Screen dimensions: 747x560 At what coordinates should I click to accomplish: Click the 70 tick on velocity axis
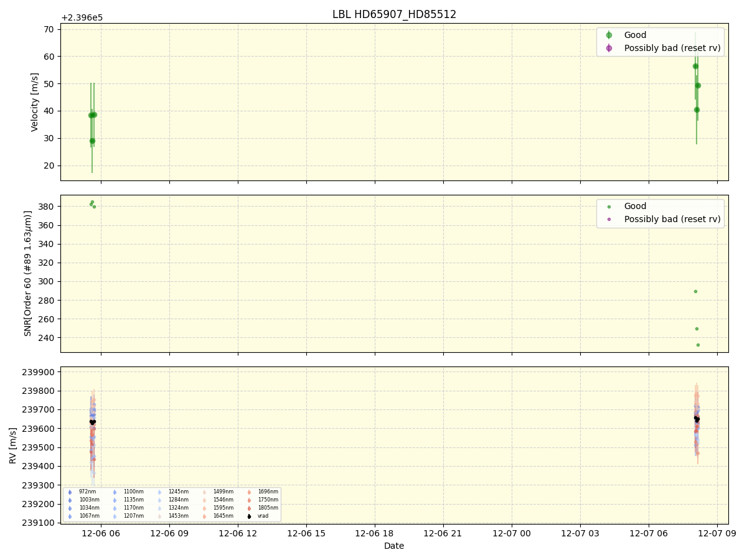point(49,29)
